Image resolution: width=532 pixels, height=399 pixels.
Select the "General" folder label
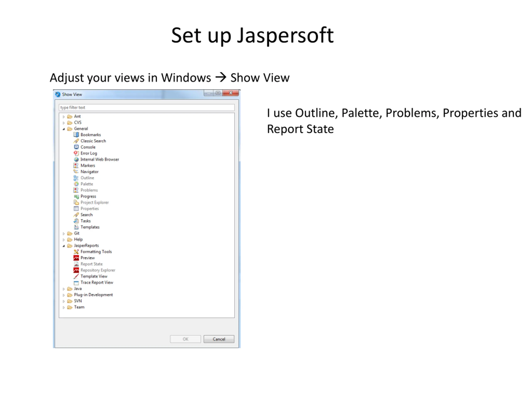coord(81,129)
